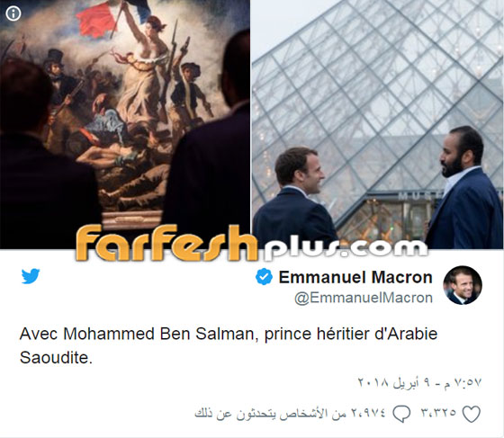This screenshot has width=504, height=438.
Task: Click the bearded man by the pyramid
Action: [x=463, y=188]
